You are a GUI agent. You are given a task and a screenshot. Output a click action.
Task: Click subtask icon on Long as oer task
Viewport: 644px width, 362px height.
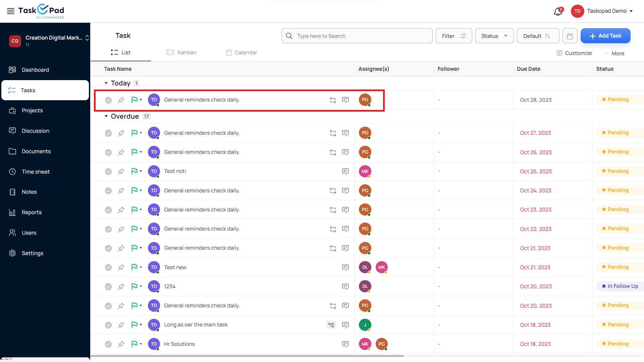tap(331, 325)
